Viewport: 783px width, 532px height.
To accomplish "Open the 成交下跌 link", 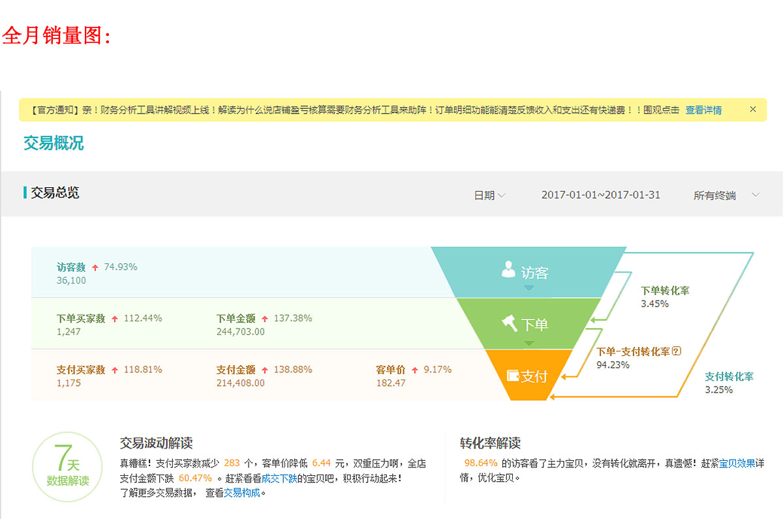I will click(279, 478).
